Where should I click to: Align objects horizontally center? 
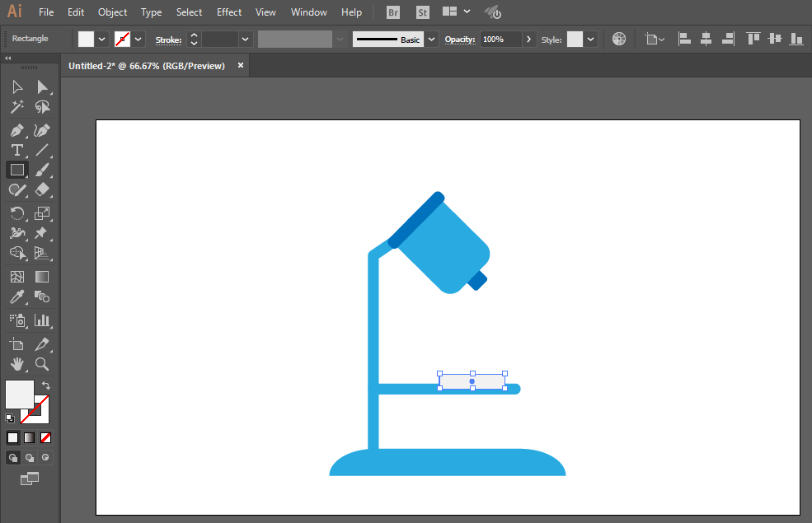706,39
